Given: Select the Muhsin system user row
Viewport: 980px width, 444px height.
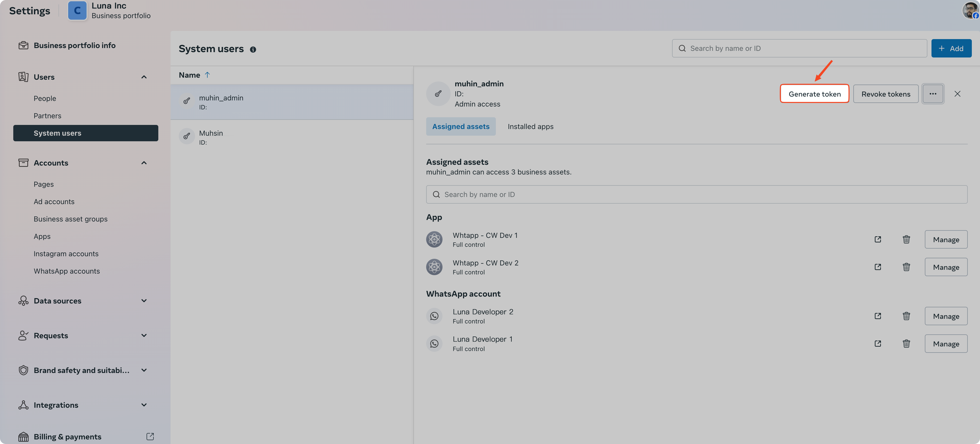Looking at the screenshot, I should [292, 137].
